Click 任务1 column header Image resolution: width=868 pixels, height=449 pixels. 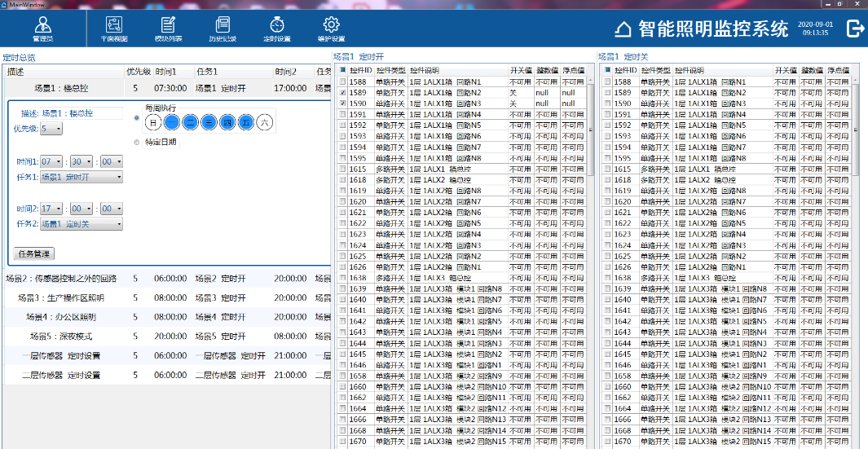click(233, 72)
